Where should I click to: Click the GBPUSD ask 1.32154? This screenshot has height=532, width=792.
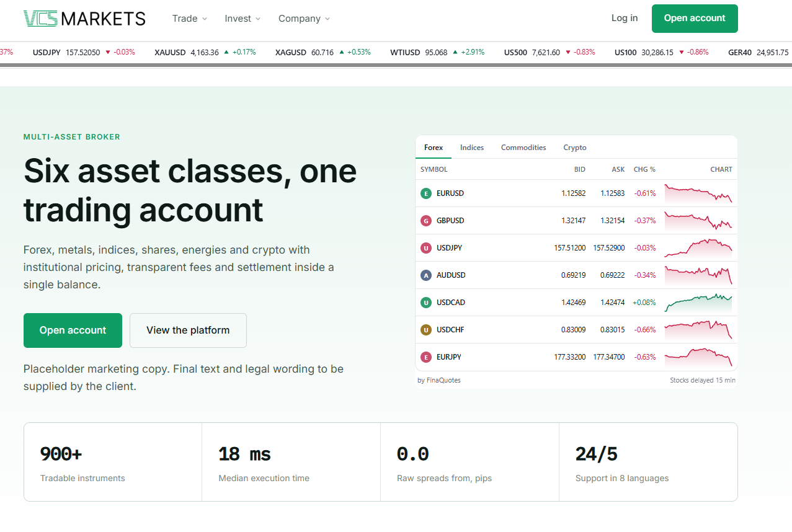tap(613, 221)
